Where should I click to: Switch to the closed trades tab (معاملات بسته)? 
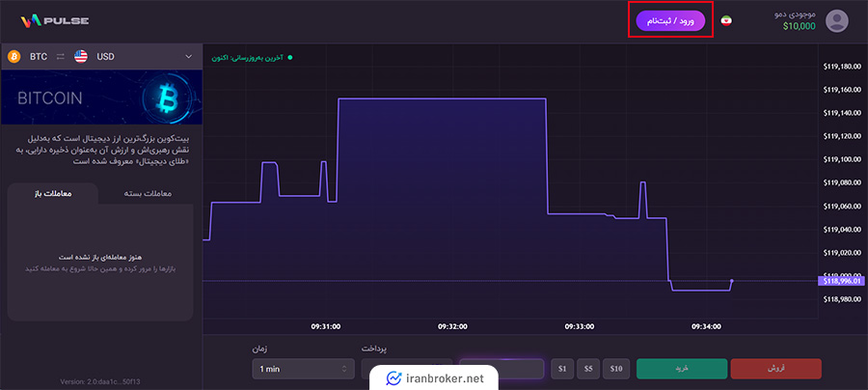pos(149,194)
